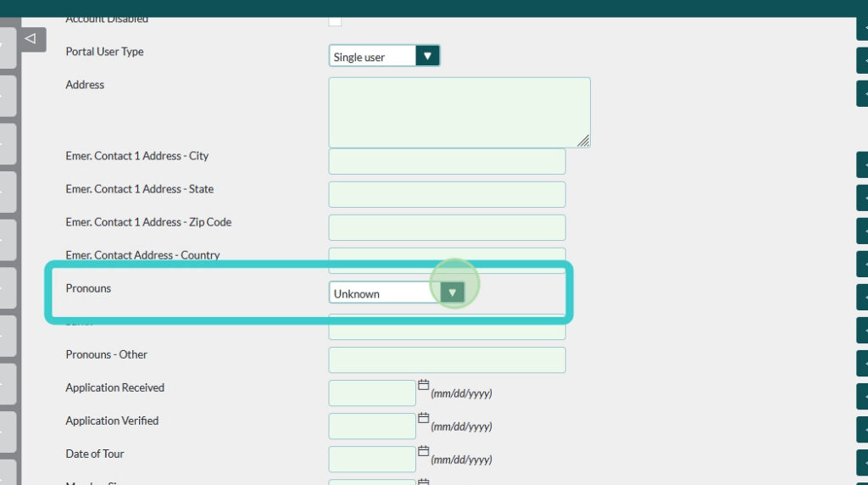Expand the Pronouns dropdown arrow
This screenshot has height=485, width=868.
pos(453,293)
